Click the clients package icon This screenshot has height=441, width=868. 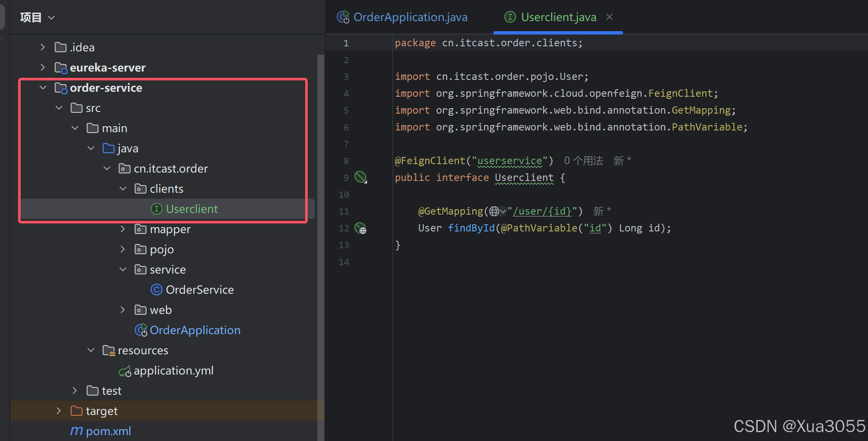pyautogui.click(x=141, y=189)
